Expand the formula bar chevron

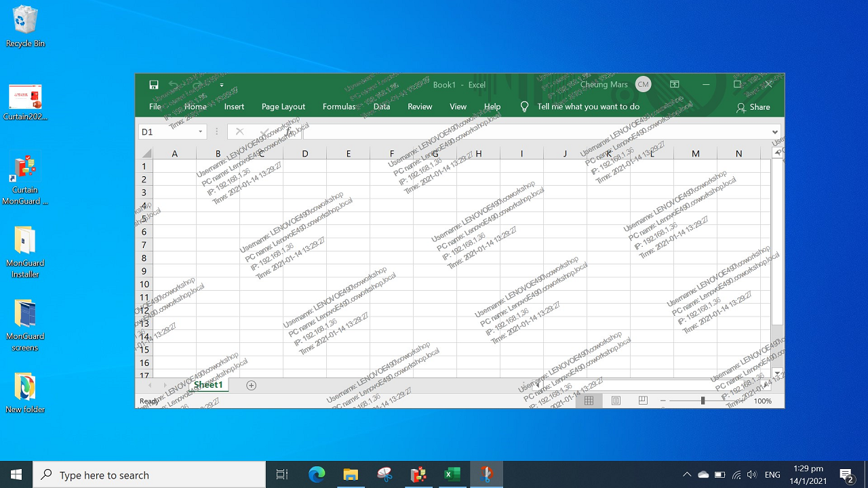click(774, 131)
